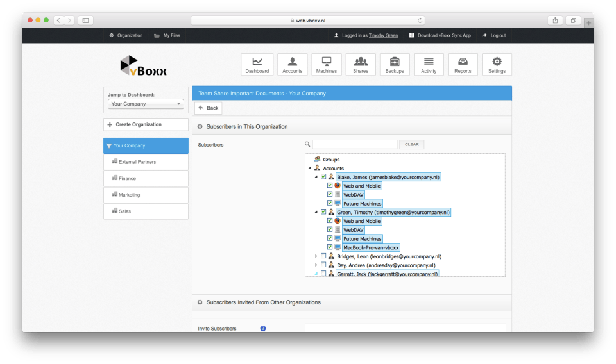The width and height of the screenshot is (616, 364).
Task: Click the Safari share icon
Action: 555,21
